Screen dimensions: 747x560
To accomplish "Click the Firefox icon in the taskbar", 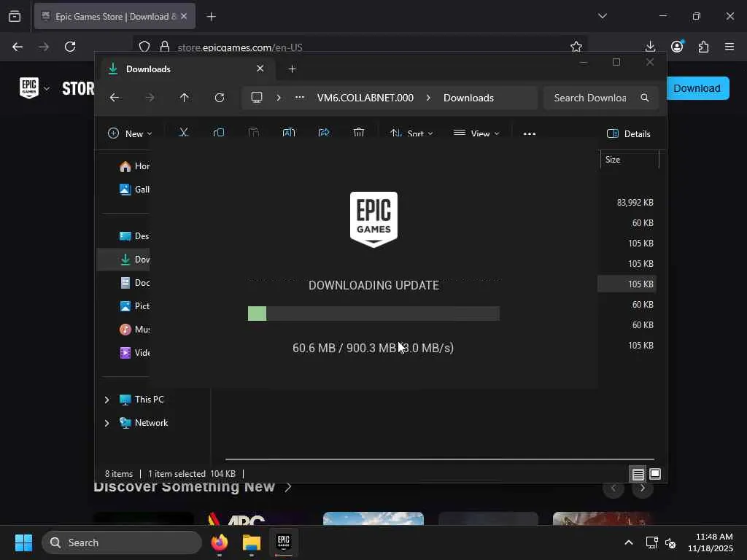I will click(x=220, y=542).
